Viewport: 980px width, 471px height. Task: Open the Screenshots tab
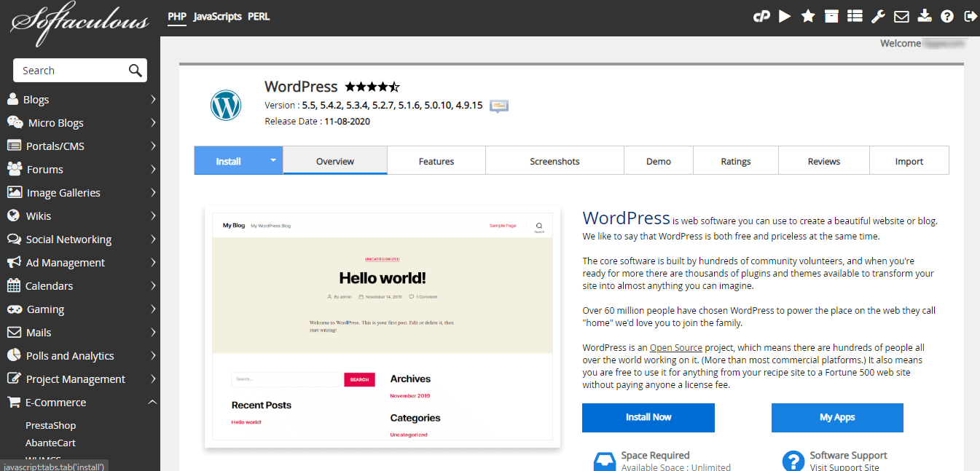click(554, 162)
